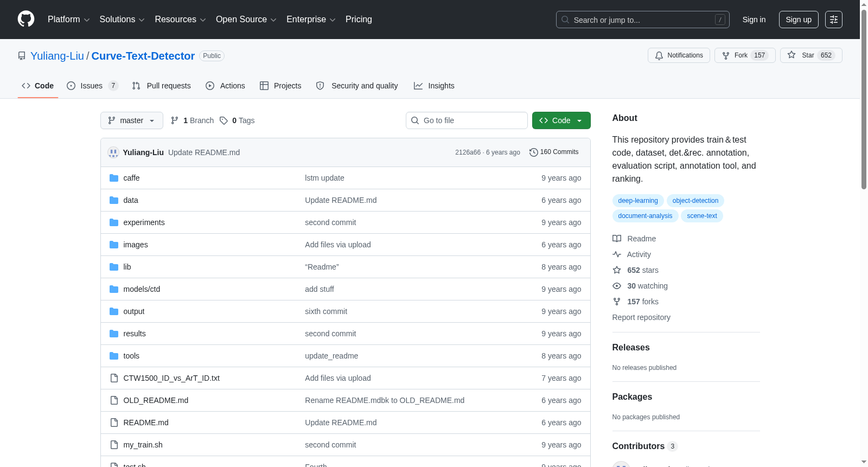Click the images folder icon
The height and width of the screenshot is (467, 868).
coord(114,245)
